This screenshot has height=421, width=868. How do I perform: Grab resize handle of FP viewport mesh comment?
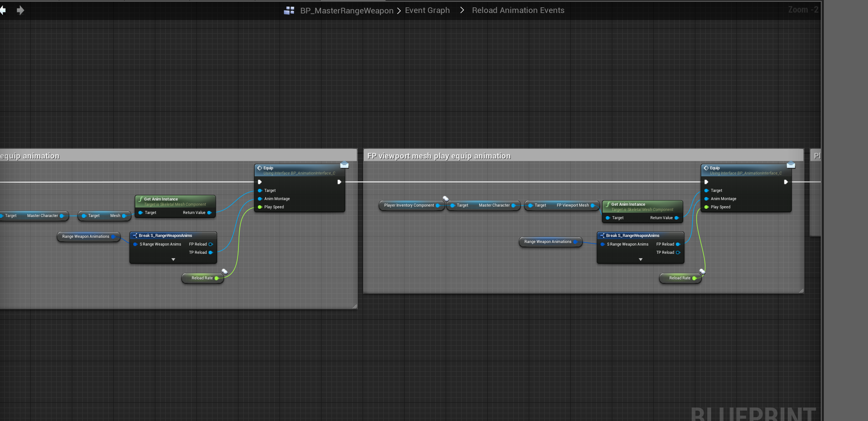coord(801,291)
